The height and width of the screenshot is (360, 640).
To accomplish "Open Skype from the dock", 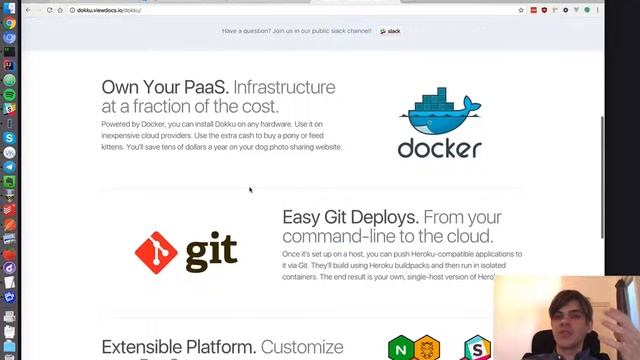I will (9, 138).
